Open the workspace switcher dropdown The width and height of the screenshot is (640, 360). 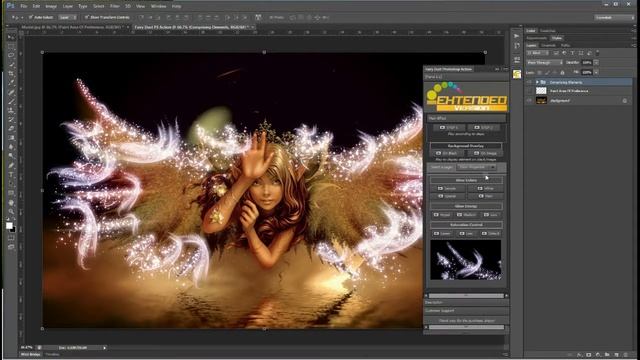[x=614, y=18]
